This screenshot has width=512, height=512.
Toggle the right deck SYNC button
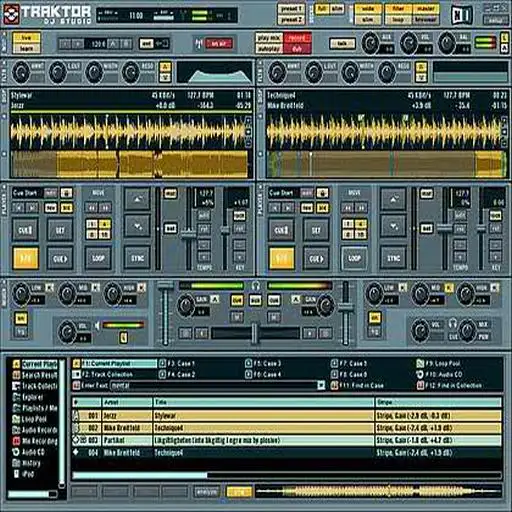pos(393,258)
